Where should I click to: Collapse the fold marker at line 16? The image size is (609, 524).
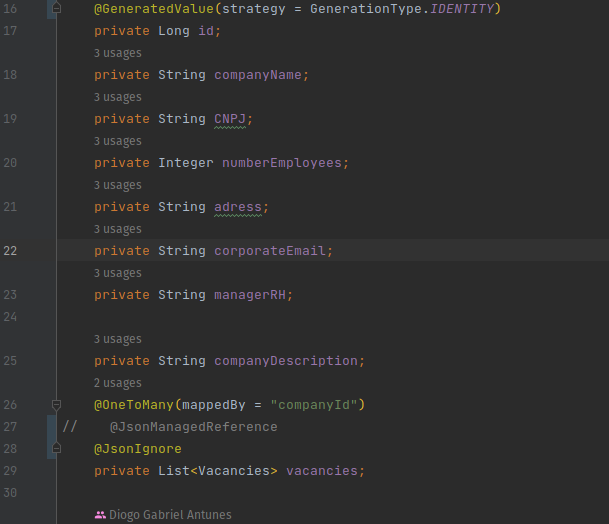56,8
